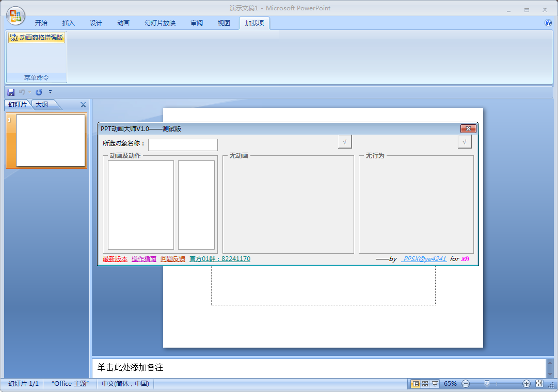
Task: Customize the quick access toolbar dropdown
Action: pos(50,92)
